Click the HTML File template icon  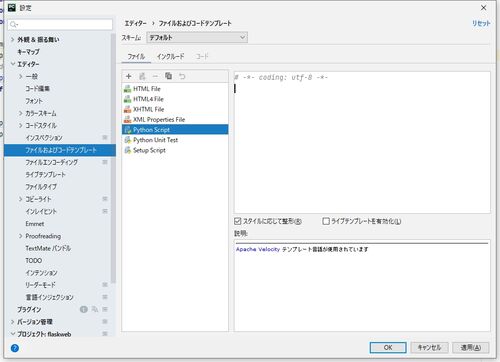pos(127,89)
